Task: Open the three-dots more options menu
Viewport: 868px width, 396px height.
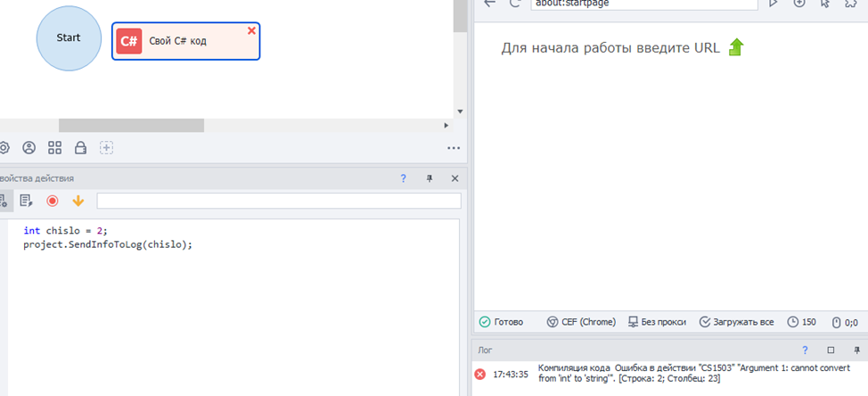Action: pyautogui.click(x=454, y=148)
